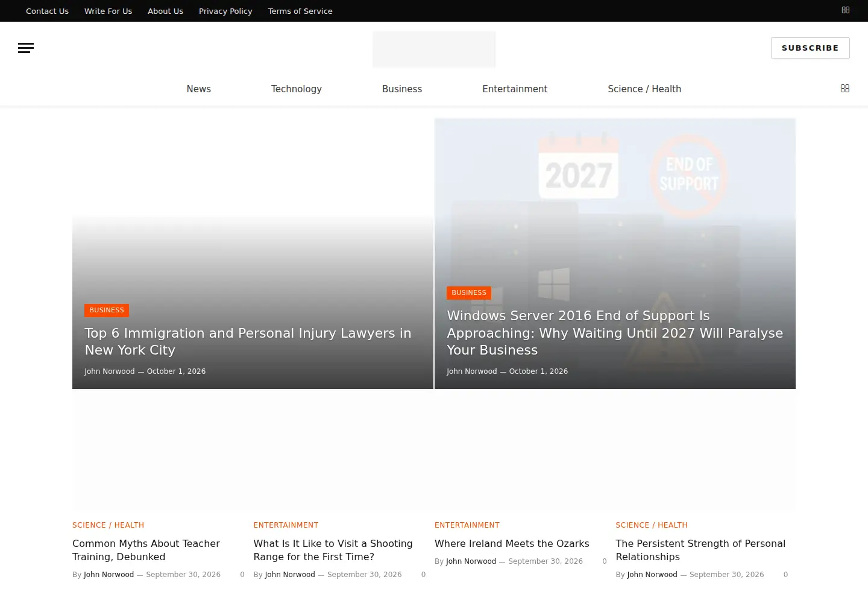
Task: Select the Technology menu item
Action: click(297, 89)
